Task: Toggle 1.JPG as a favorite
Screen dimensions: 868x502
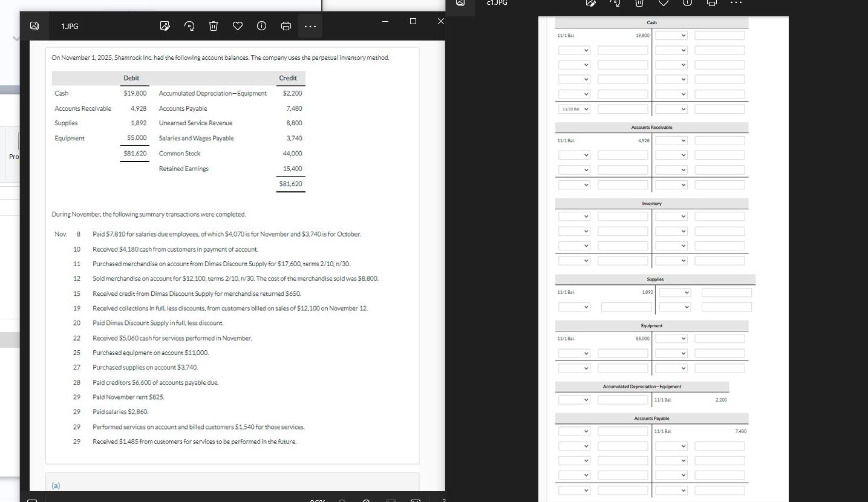Action: (238, 26)
